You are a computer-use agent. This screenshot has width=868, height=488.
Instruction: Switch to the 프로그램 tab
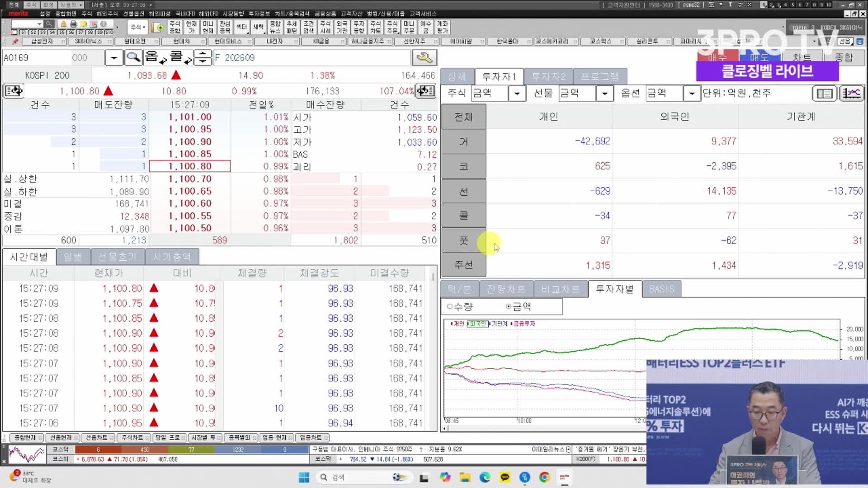coord(599,76)
